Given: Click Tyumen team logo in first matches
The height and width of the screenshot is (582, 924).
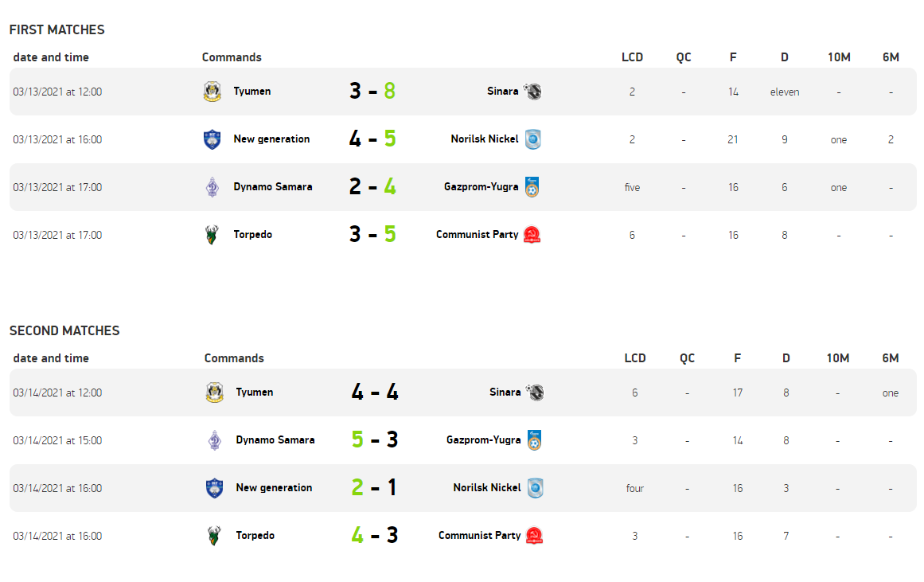Looking at the screenshot, I should (x=212, y=92).
